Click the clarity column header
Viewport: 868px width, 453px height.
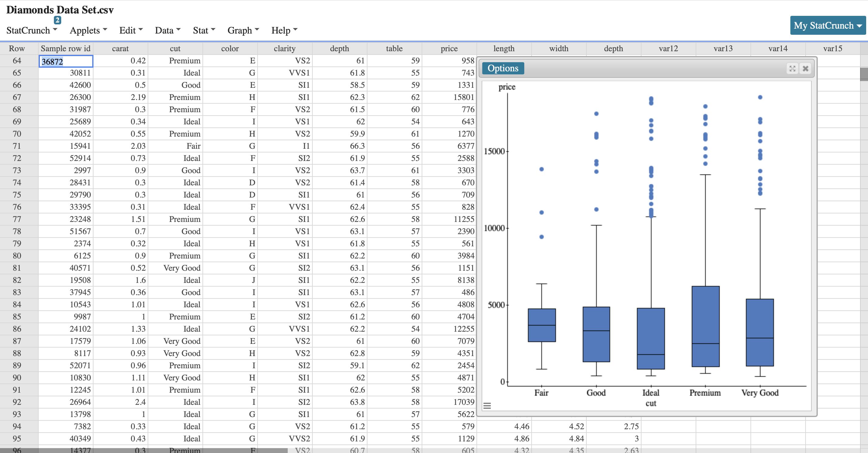point(285,48)
